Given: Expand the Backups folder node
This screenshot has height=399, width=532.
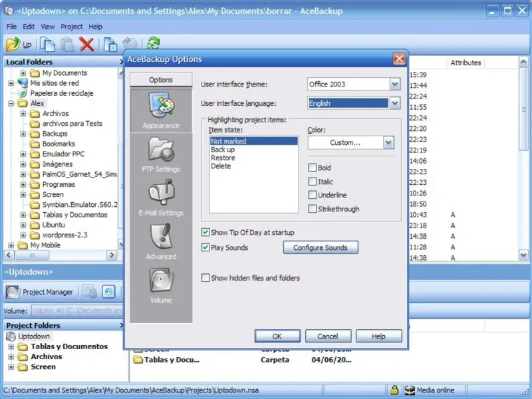Looking at the screenshot, I should (x=23, y=134).
